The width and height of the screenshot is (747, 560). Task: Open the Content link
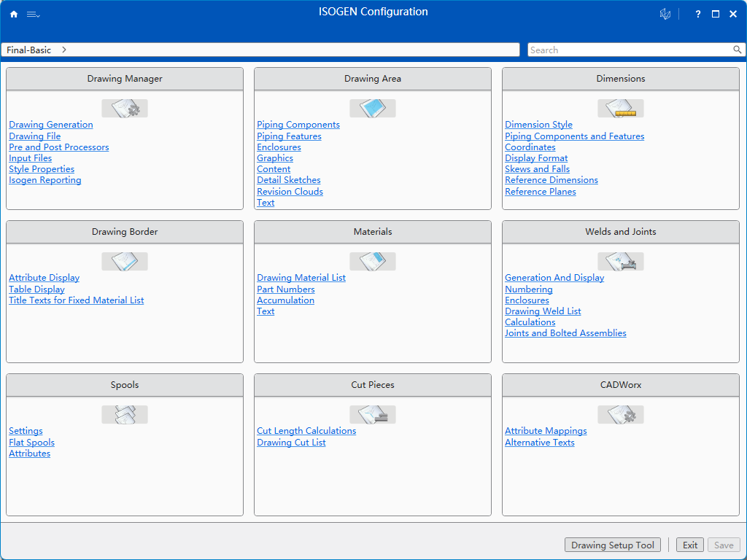coord(274,169)
